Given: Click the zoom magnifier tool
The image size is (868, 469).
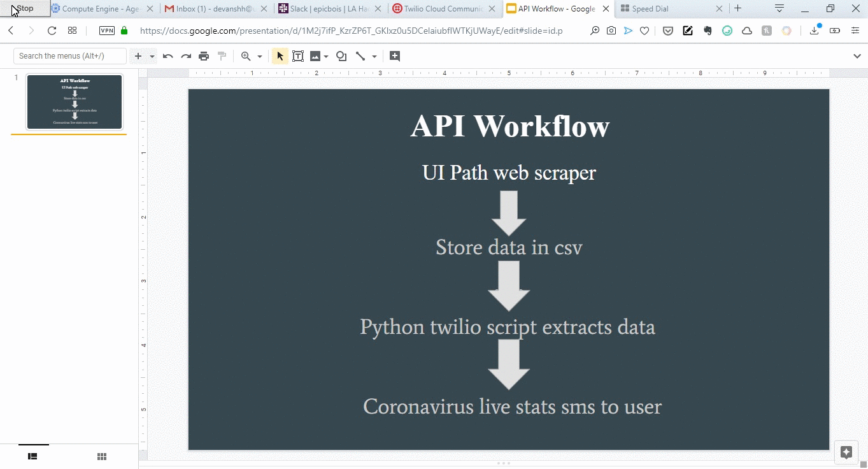Looking at the screenshot, I should [x=246, y=56].
